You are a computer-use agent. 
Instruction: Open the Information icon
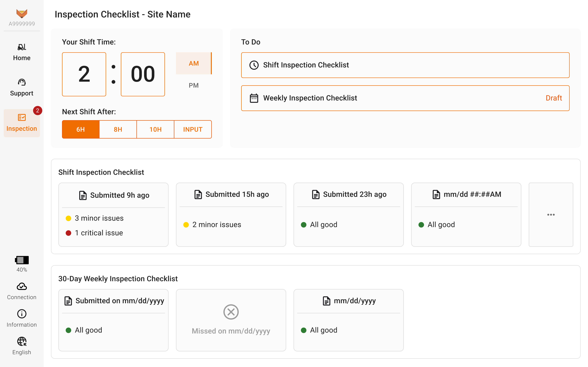pos(22,314)
